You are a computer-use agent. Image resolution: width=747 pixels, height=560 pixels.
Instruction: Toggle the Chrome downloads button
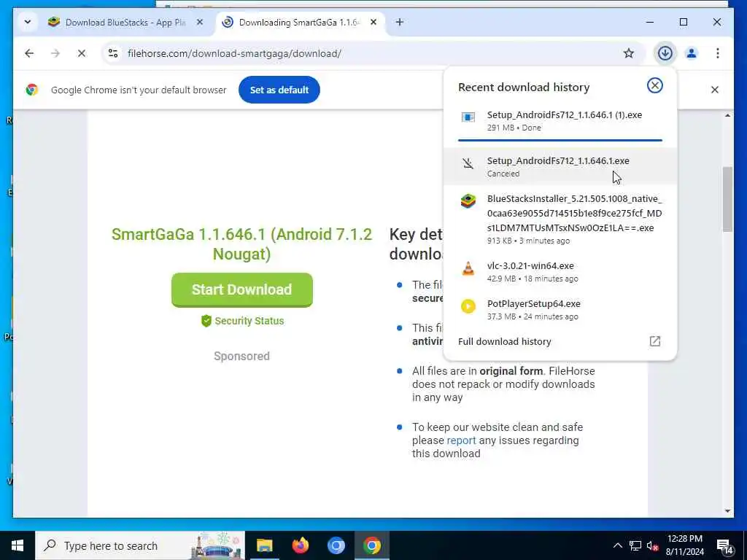[665, 52]
